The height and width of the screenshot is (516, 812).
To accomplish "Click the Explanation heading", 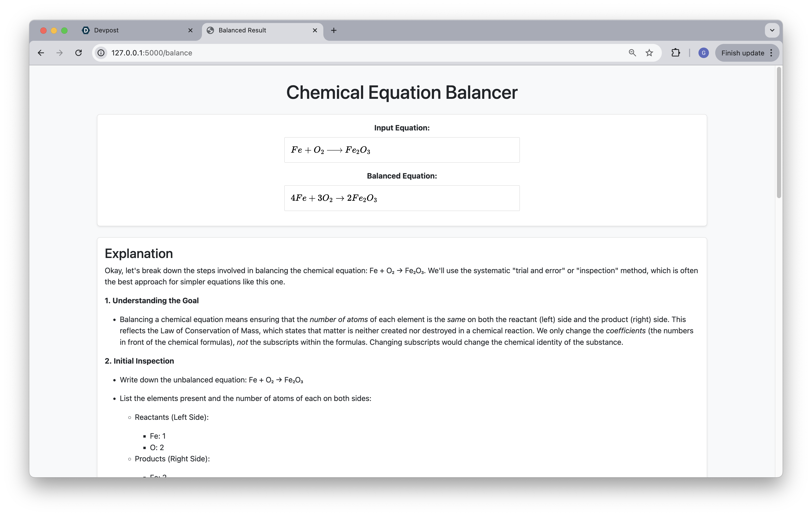I will click(139, 254).
